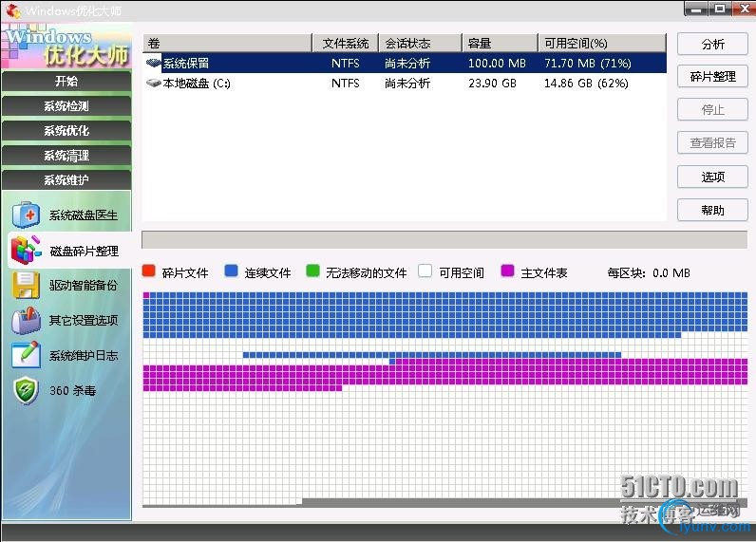This screenshot has height=542, width=756.
Task: Select 磁盘碎片整理 defragment icon in sidebar
Action: click(x=26, y=250)
